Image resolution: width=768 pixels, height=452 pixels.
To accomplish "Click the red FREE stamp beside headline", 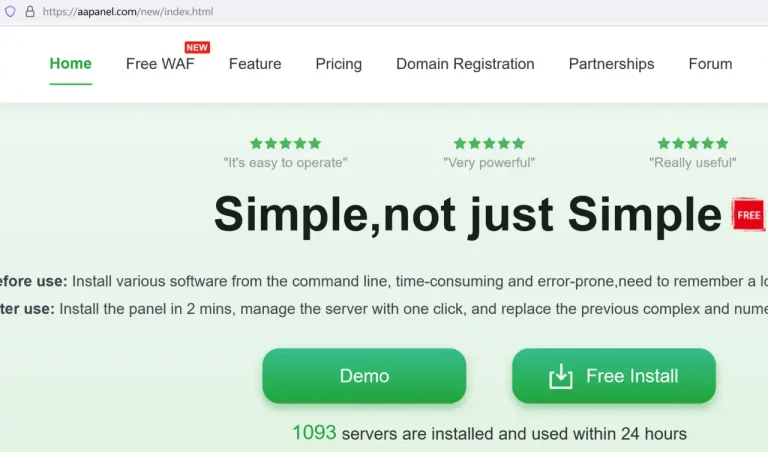I will (x=748, y=214).
